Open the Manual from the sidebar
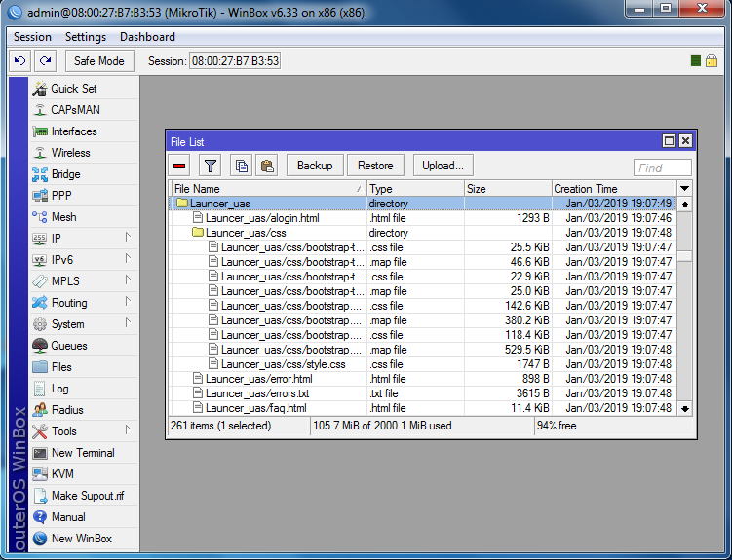The width and height of the screenshot is (732, 560). 85,517
